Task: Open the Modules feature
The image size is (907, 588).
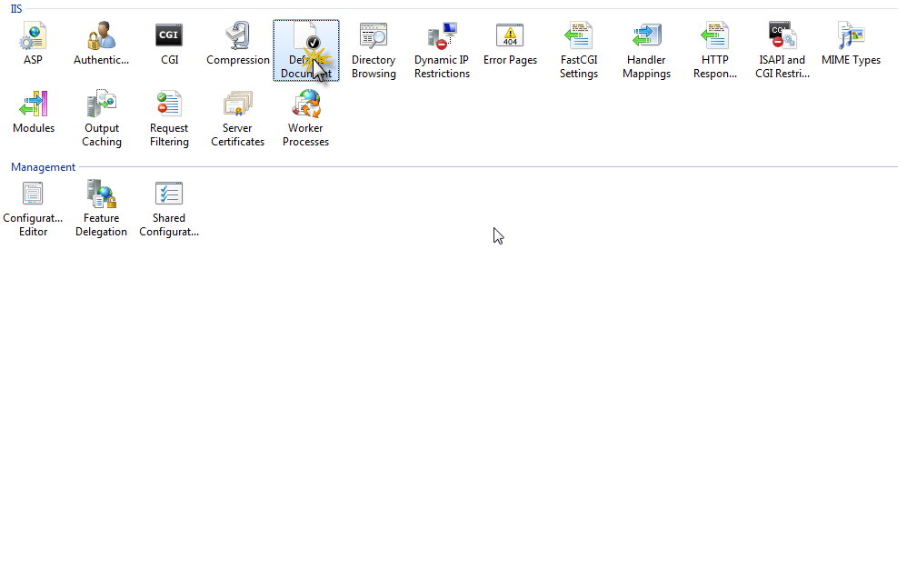Action: click(34, 112)
